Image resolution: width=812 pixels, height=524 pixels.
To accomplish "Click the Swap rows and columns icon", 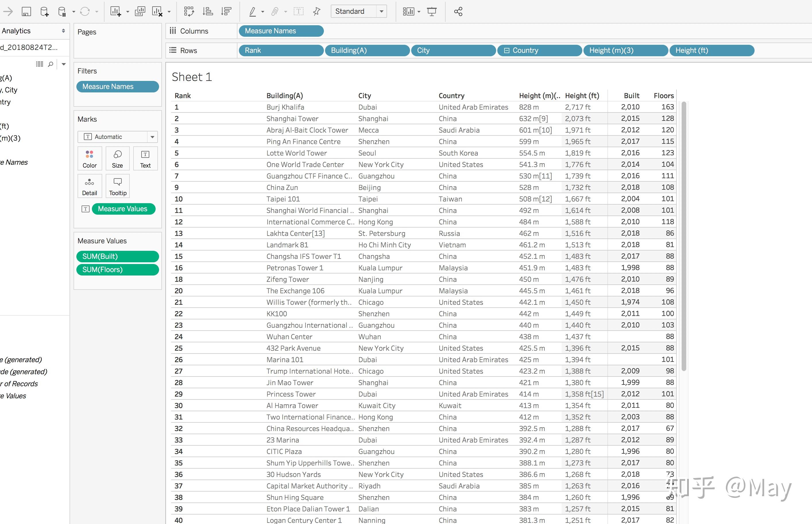I will pos(189,11).
